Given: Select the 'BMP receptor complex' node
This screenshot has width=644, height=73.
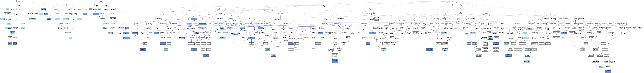Looking at the screenshot, I should tap(105, 28).
